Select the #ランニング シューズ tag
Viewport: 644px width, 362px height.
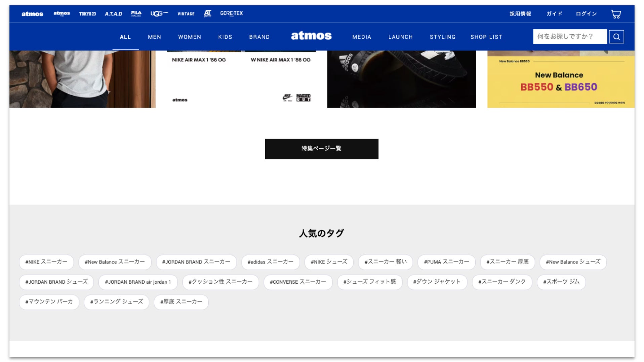click(117, 302)
